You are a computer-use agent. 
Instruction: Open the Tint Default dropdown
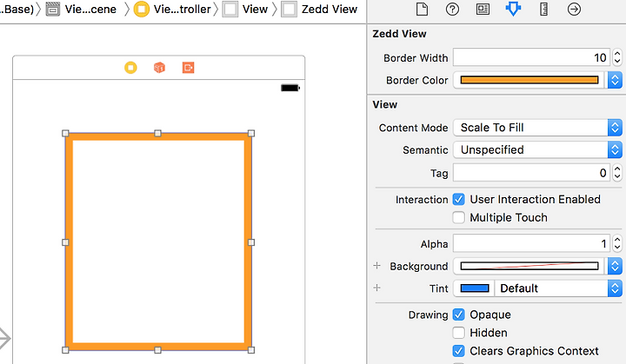pyautogui.click(x=558, y=288)
